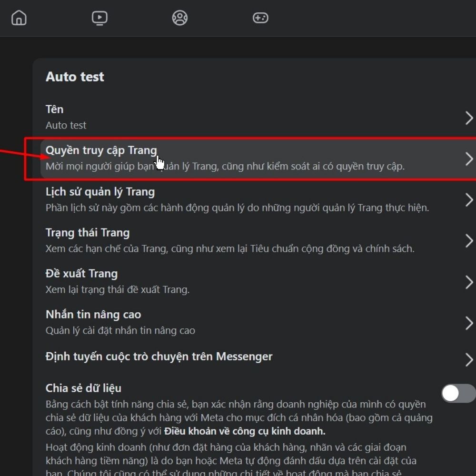This screenshot has width=476, height=476.
Task: Open Đề xuất Trang title text
Action: pos(81,274)
